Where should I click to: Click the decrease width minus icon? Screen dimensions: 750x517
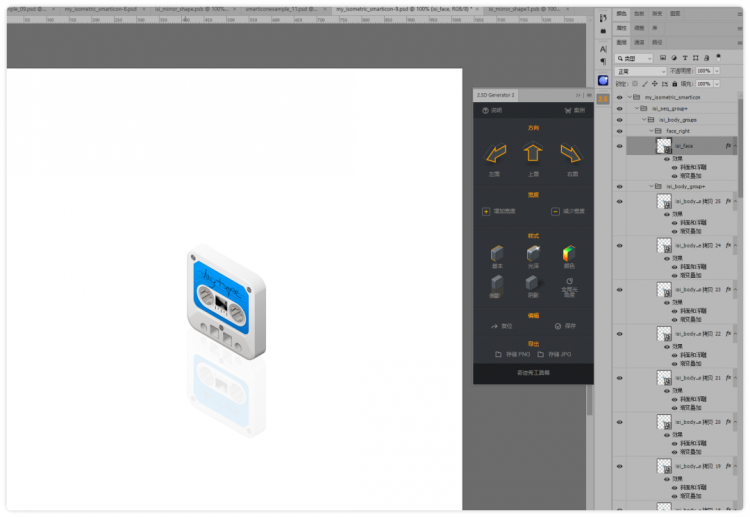point(555,211)
